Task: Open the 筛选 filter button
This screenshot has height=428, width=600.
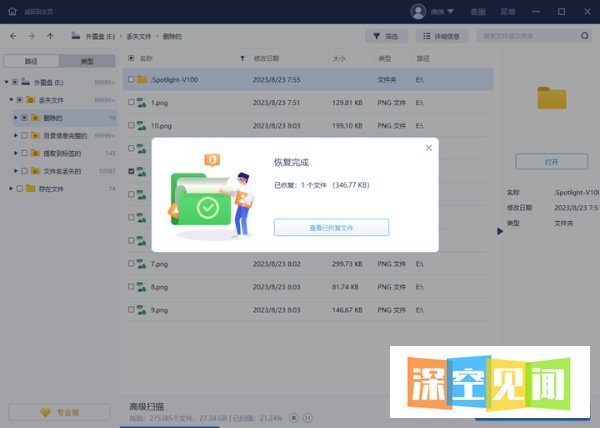Action: (x=386, y=36)
